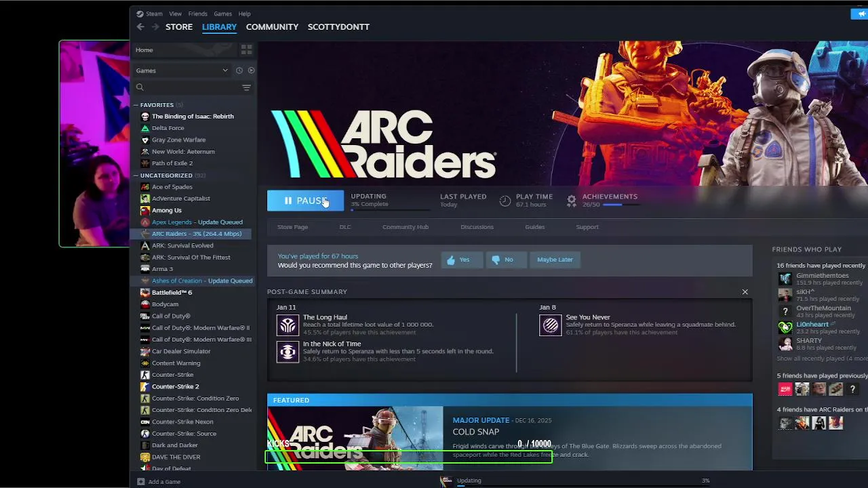This screenshot has height=488, width=868.
Task: Click the search magnifier icon in library
Action: coord(140,87)
